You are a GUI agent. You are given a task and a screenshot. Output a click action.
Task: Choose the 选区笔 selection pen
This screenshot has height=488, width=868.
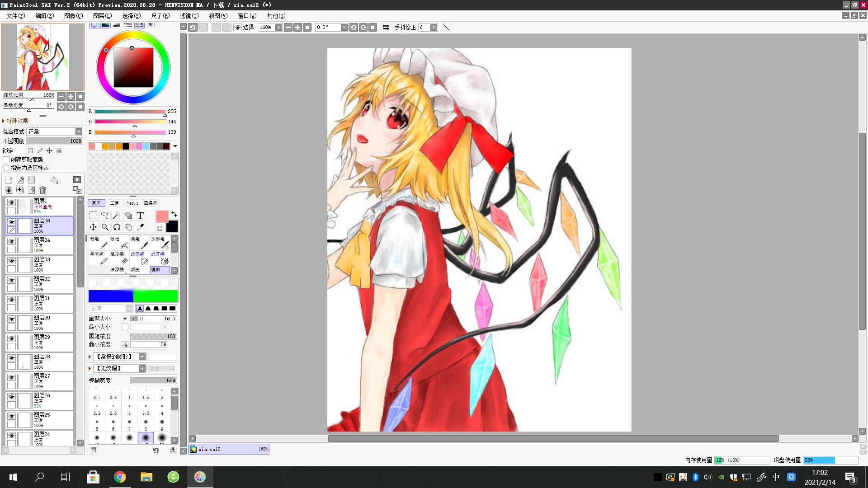pyautogui.click(x=139, y=258)
